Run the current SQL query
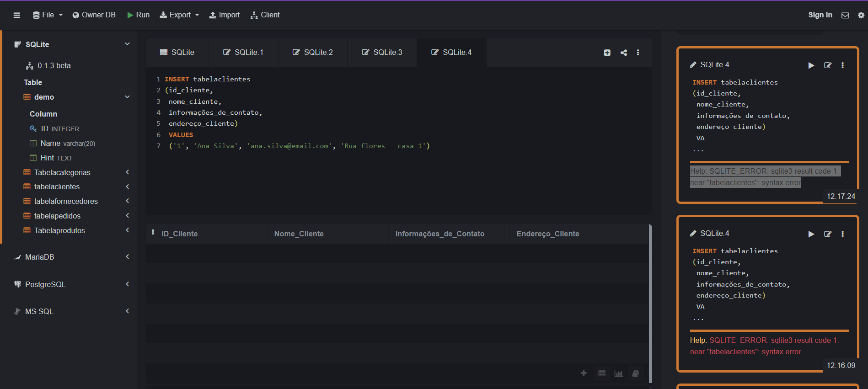The width and height of the screenshot is (868, 389). click(x=138, y=15)
